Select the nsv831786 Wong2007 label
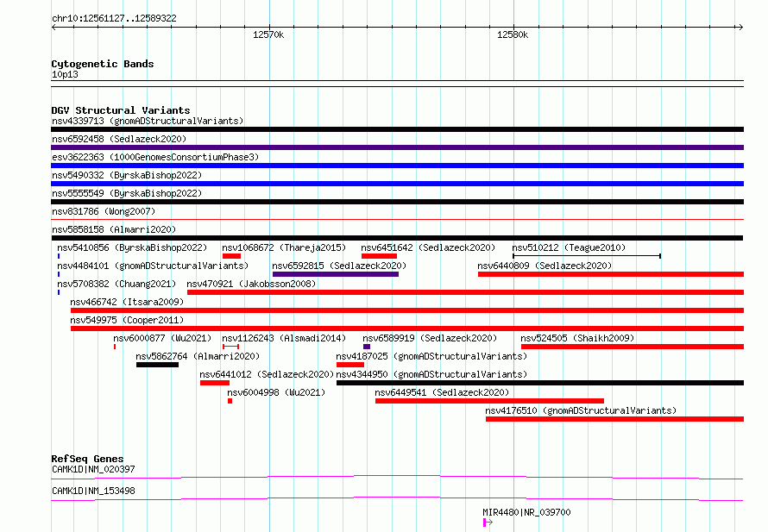768x532 pixels. point(104,211)
